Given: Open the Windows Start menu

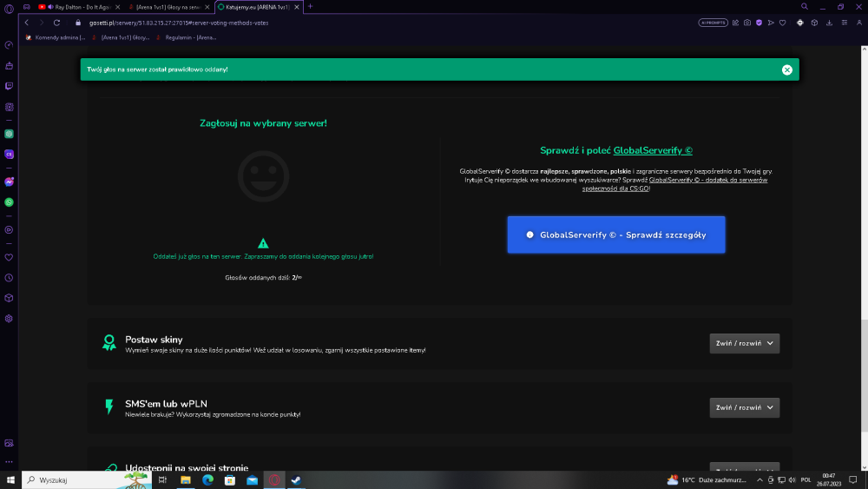Looking at the screenshot, I should [x=10, y=479].
